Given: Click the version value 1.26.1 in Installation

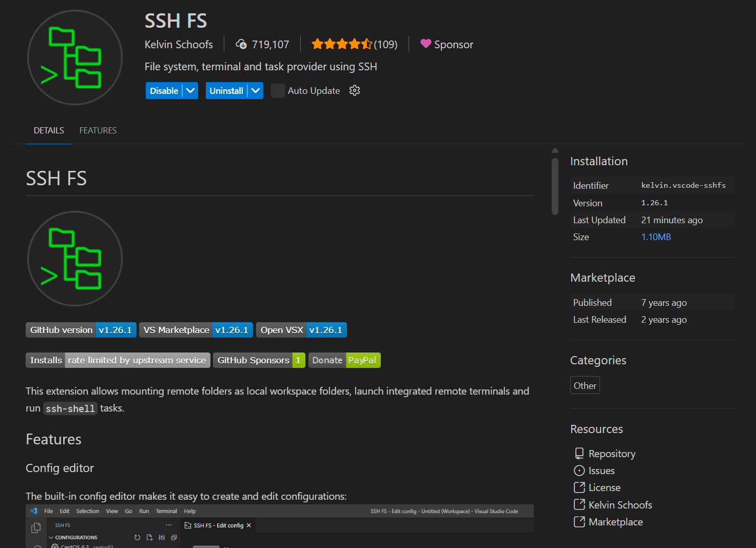Looking at the screenshot, I should pos(654,203).
